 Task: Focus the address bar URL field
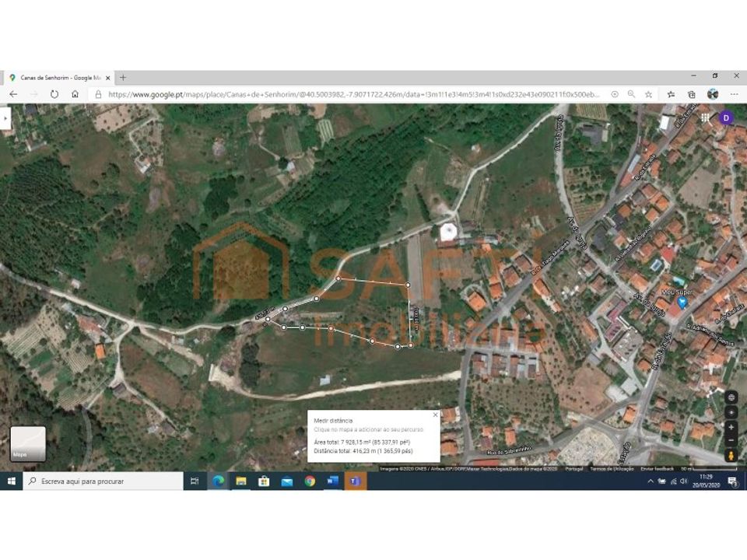pyautogui.click(x=353, y=94)
